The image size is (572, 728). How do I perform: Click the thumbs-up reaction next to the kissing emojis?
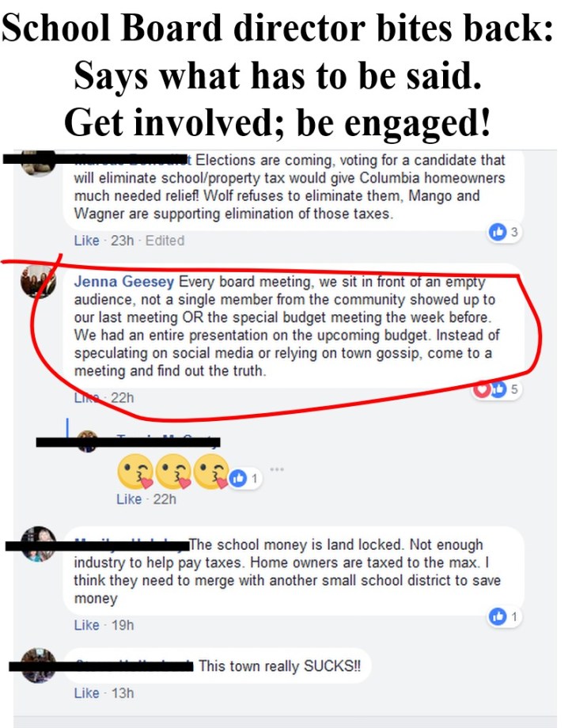point(238,478)
